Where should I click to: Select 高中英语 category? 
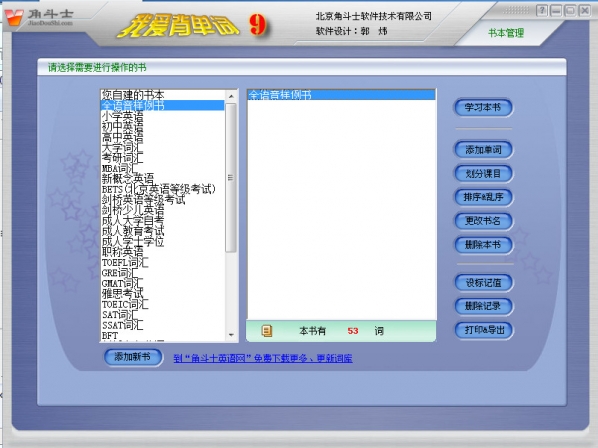[162, 137]
